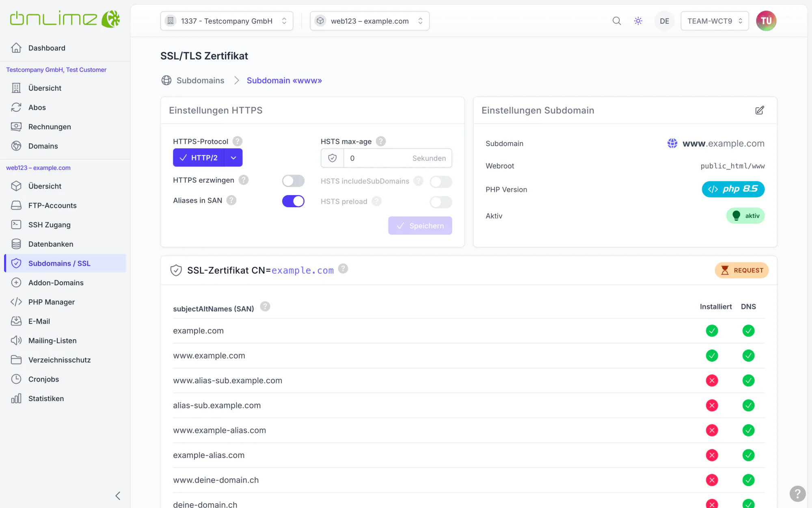Screen dimensions: 812x508
Task: Click the HSTS max-age seconds input
Action: click(x=397, y=158)
